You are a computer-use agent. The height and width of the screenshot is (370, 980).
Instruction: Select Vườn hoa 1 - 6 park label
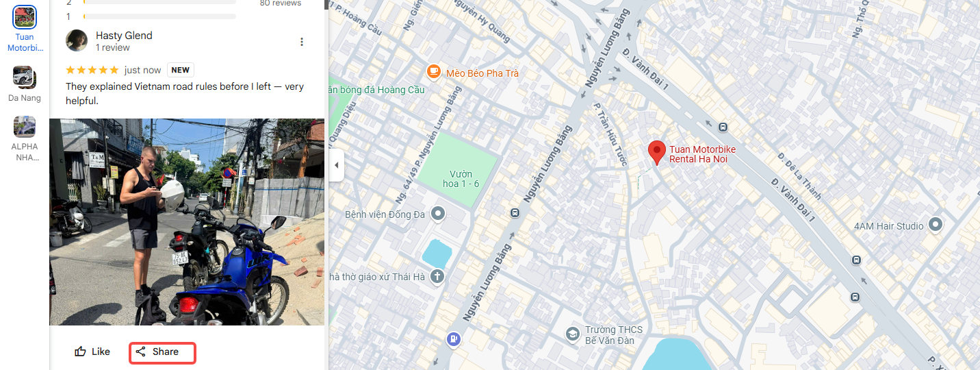[x=461, y=179]
